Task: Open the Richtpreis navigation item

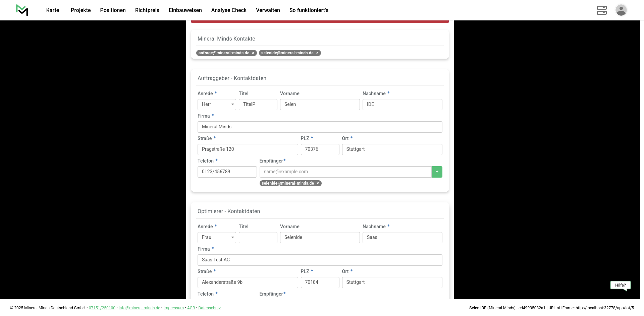Action: tap(147, 10)
